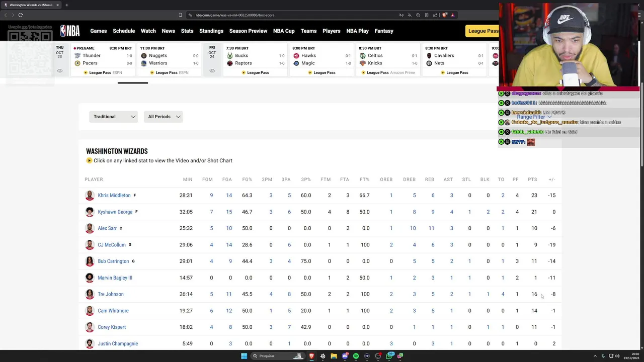Open Brave browser from the taskbar
644x362 pixels.
click(311, 356)
